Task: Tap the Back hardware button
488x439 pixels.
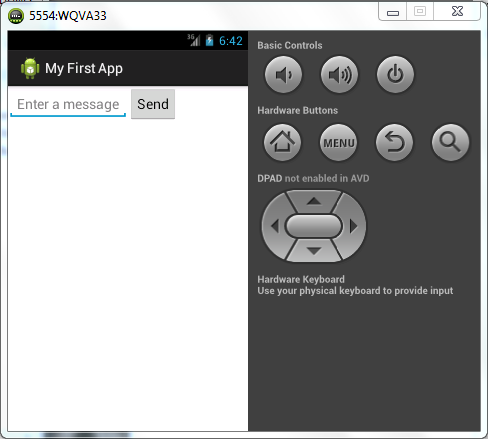Action: [x=394, y=142]
